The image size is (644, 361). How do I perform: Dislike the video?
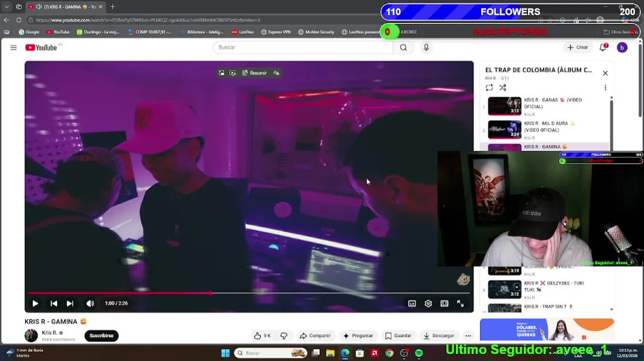(284, 335)
